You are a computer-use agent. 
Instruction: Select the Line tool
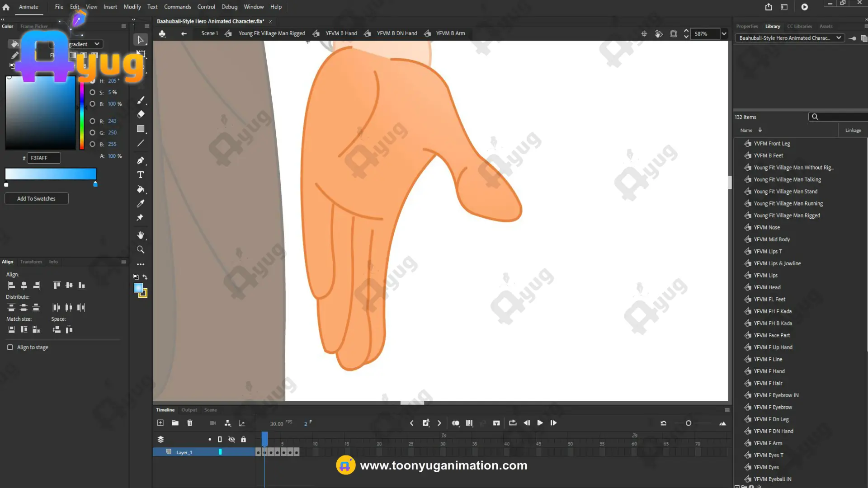(141, 143)
